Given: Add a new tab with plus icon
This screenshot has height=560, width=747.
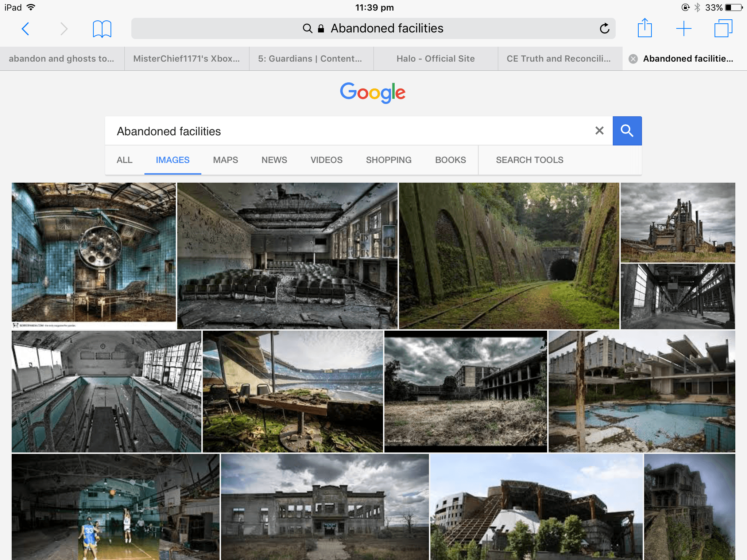Looking at the screenshot, I should 684,28.
